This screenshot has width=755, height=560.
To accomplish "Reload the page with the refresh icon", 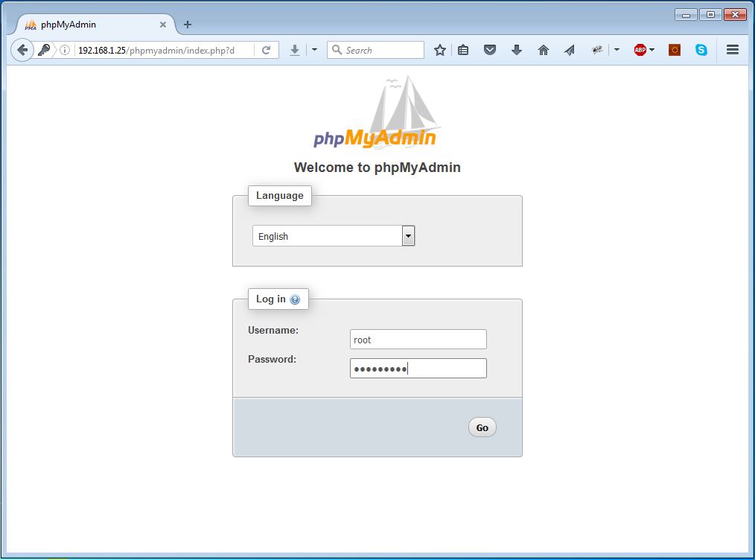I will pos(267,50).
